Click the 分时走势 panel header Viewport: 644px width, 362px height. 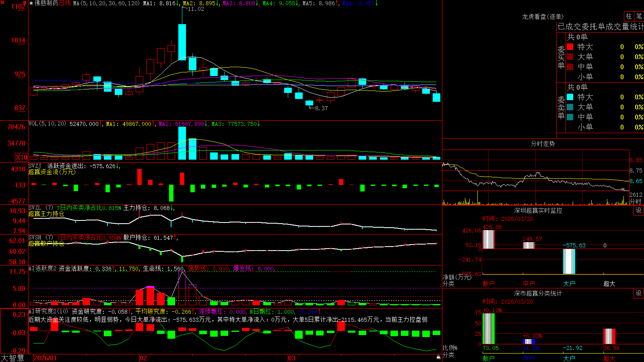coord(543,144)
